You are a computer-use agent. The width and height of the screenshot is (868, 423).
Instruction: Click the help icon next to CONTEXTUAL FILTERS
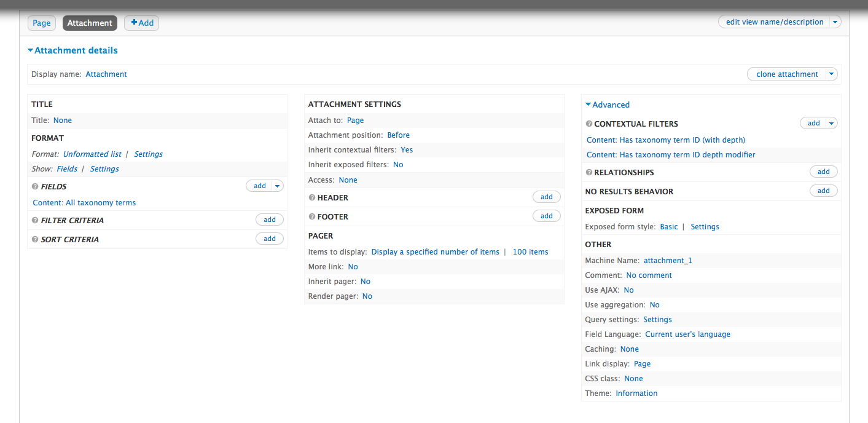[589, 124]
